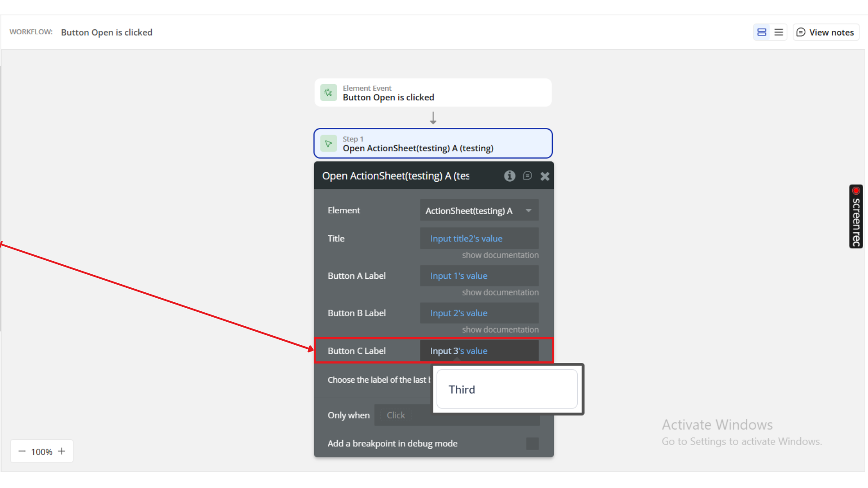Expand the Element ActionSheet(testing) A dropdown
This screenshot has height=488, width=868.
click(x=479, y=211)
